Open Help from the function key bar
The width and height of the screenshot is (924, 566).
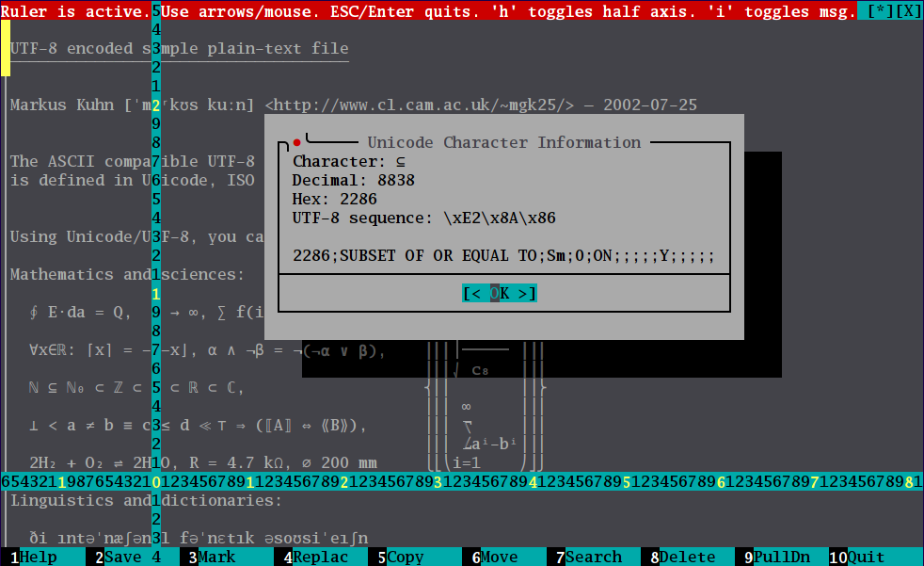point(39,558)
